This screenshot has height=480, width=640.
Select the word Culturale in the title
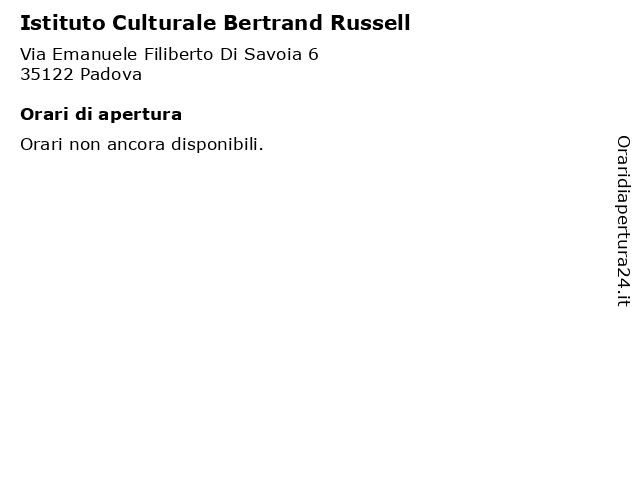click(164, 23)
